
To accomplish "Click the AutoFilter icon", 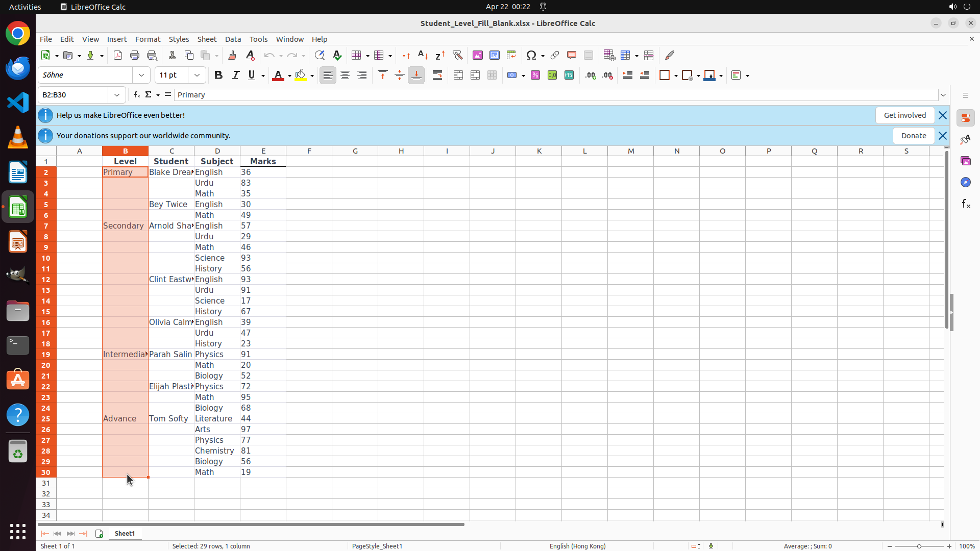I will [x=457, y=55].
